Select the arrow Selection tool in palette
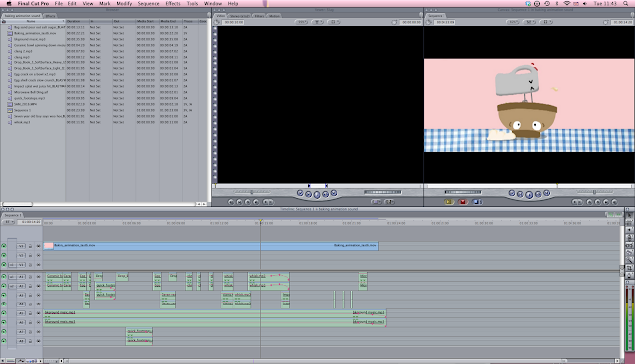 (630, 216)
